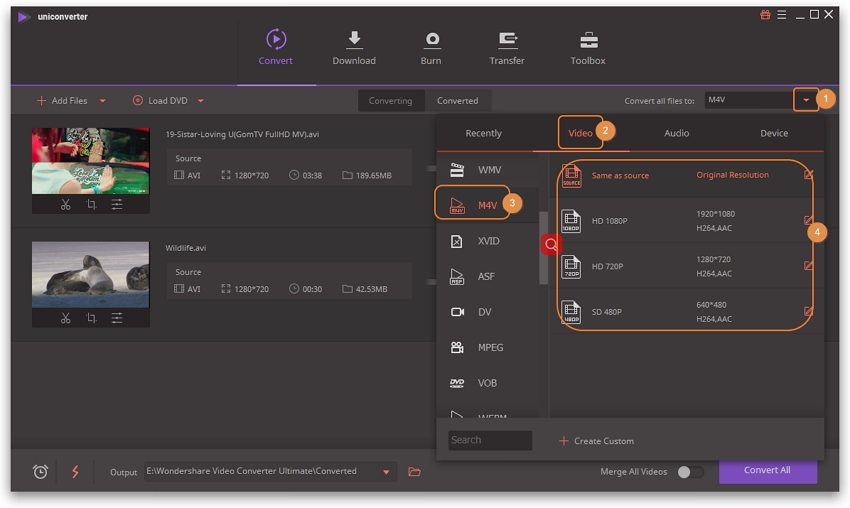
Task: Open the Download section
Action: (x=354, y=48)
